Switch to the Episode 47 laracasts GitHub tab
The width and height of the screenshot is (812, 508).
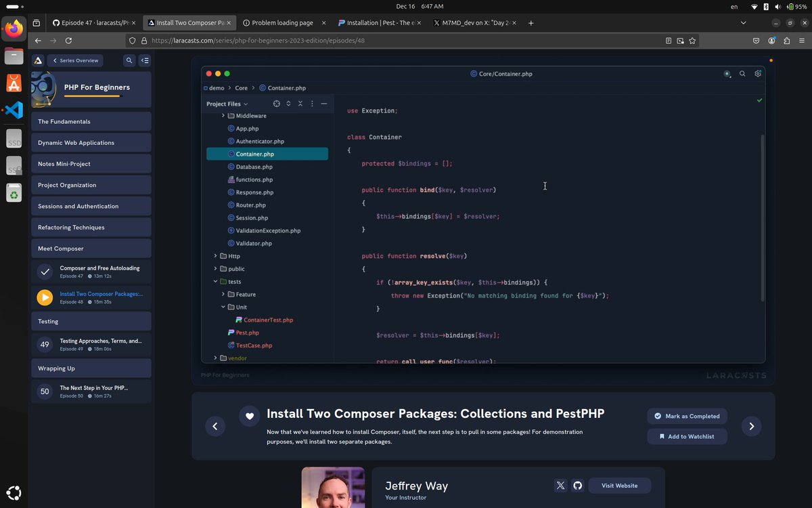[x=93, y=23]
